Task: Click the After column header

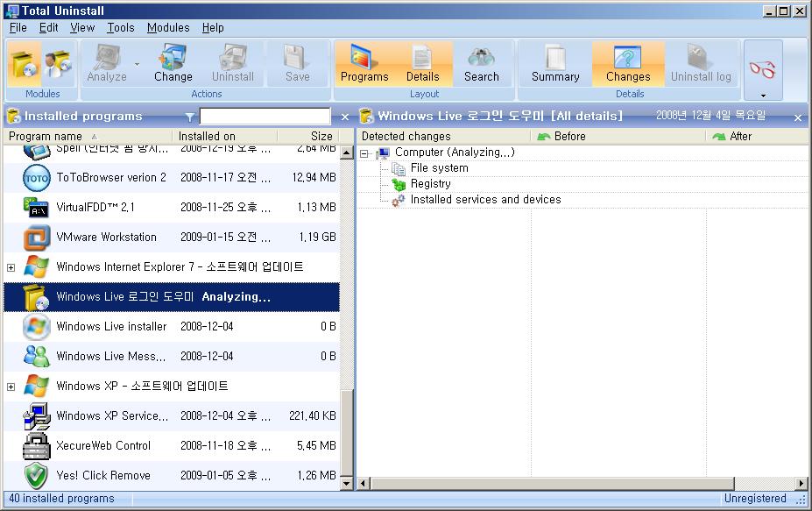Action: tap(758, 137)
